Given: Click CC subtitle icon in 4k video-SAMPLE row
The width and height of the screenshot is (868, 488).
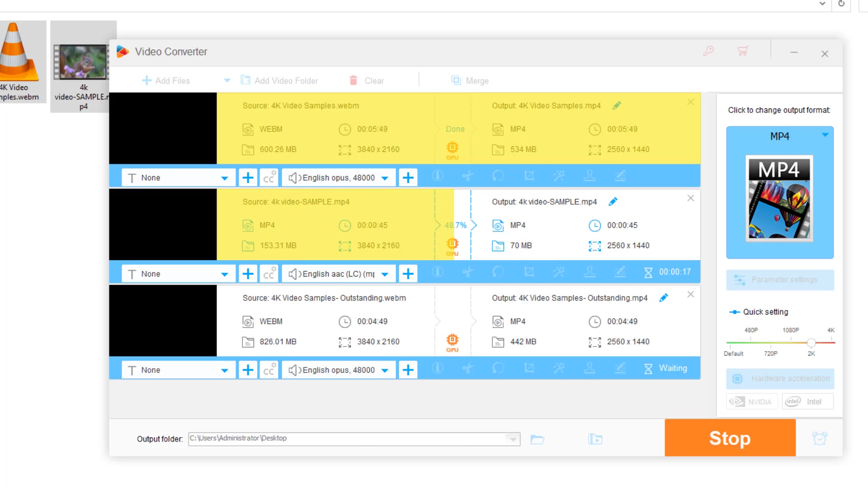Looking at the screenshot, I should 269,274.
